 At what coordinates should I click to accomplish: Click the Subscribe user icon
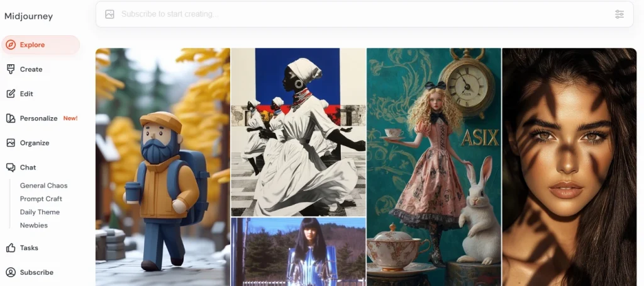point(11,272)
